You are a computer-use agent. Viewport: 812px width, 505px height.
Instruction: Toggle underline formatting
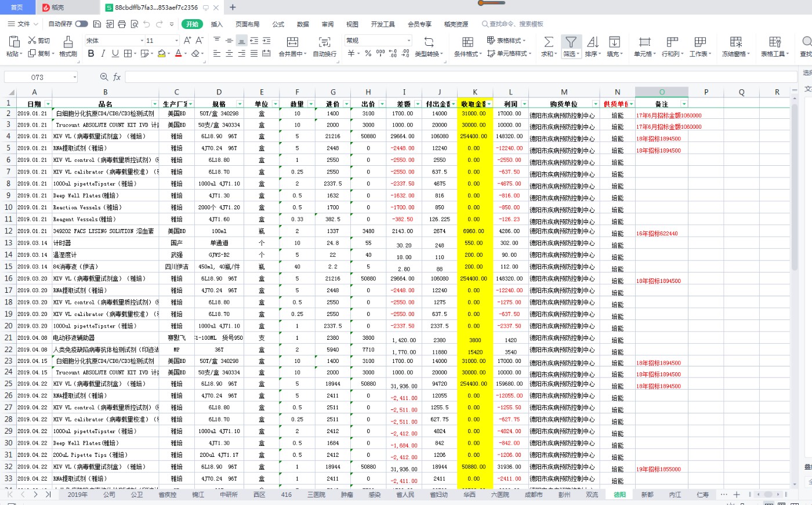point(115,53)
